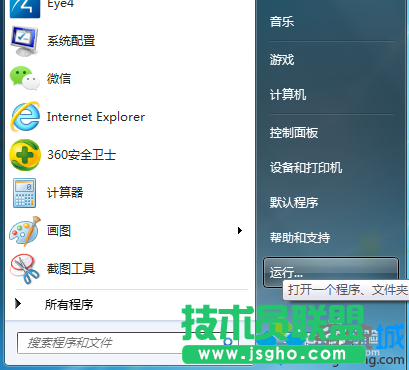Open 所有程序 list

69,304
